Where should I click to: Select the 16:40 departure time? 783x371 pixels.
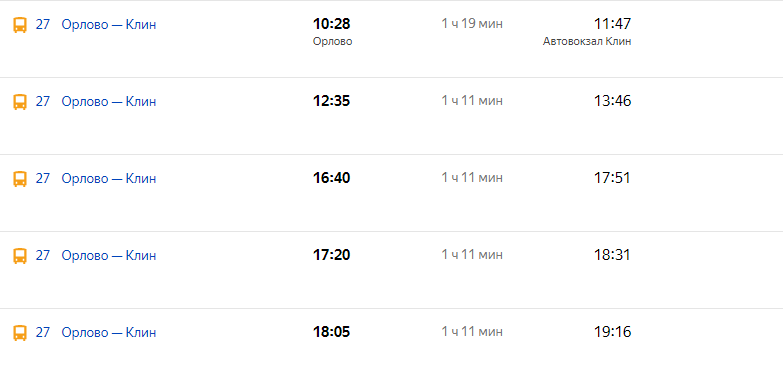pos(332,178)
